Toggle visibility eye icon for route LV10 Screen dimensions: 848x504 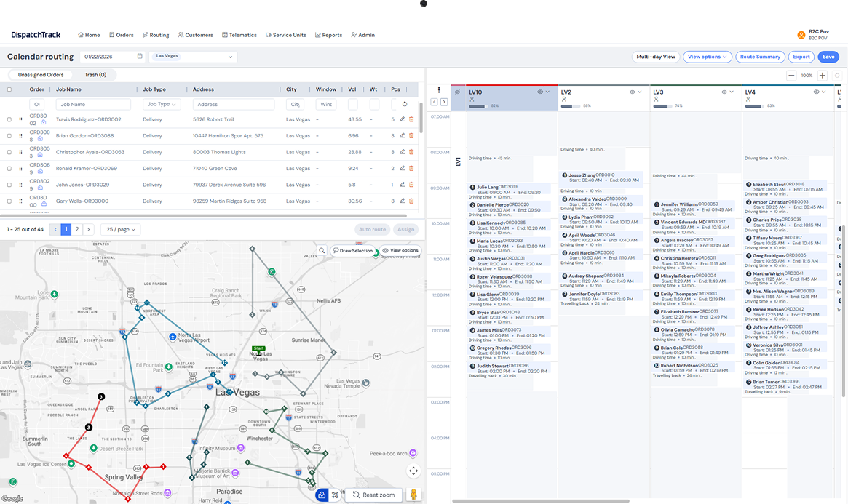pos(539,92)
